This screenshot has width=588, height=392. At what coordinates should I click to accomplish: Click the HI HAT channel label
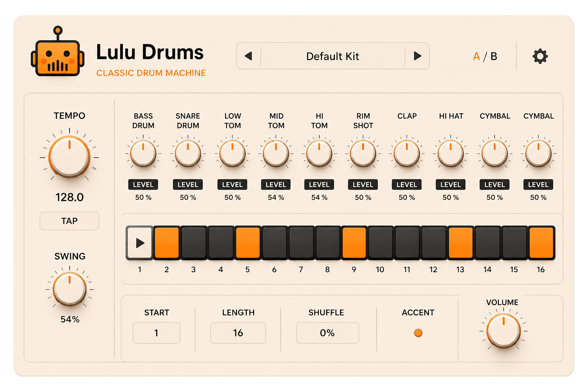451,116
